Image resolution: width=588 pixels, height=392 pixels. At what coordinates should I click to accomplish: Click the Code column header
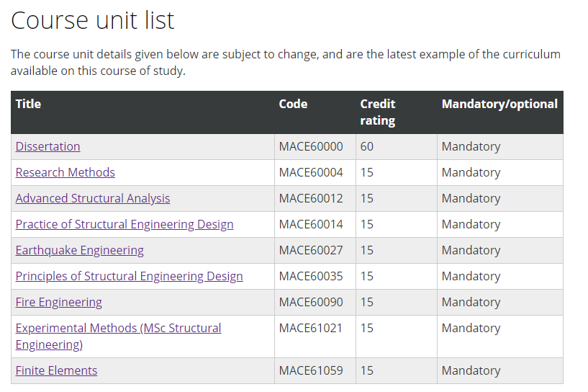point(293,104)
